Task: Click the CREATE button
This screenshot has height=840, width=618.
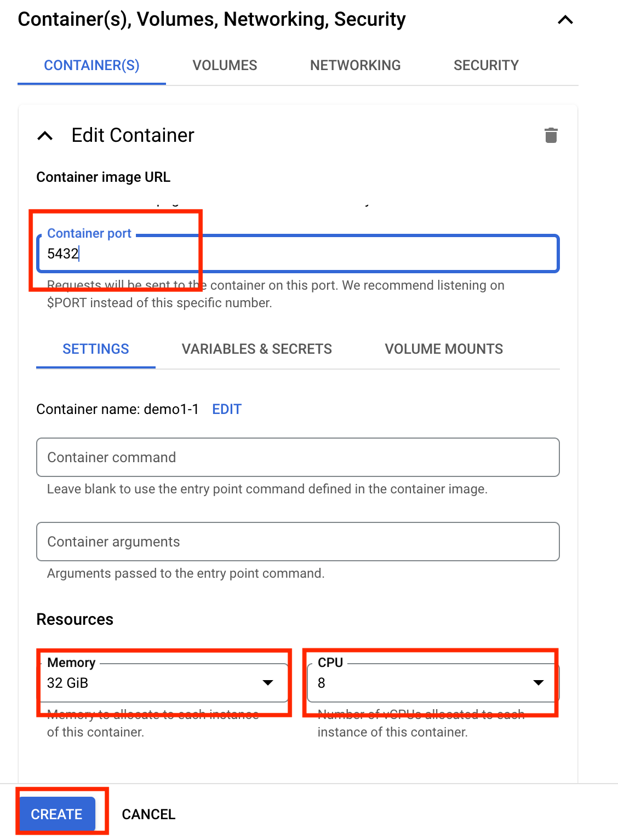Action: [56, 814]
